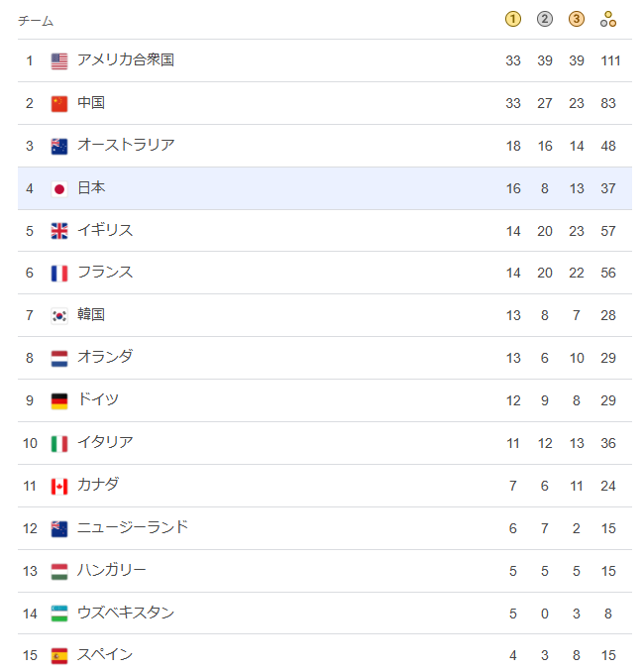Click the bronze medal column icon

pos(576,19)
